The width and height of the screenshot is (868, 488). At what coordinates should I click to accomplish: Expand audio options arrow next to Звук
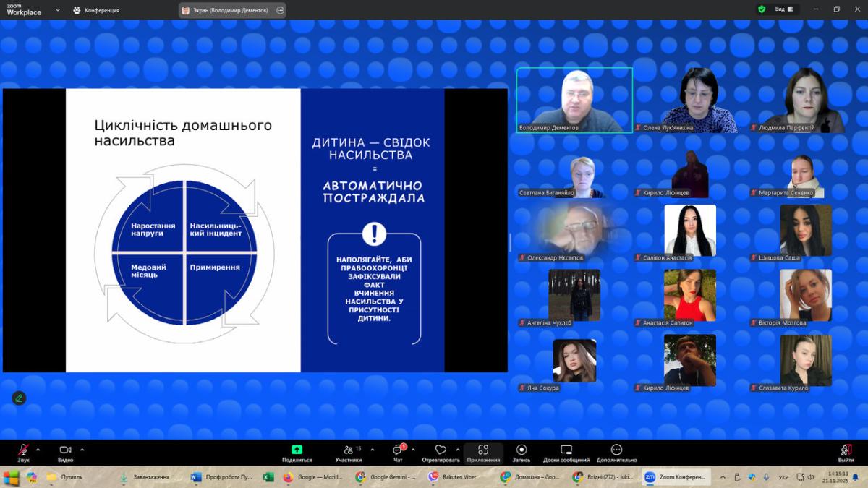[x=38, y=449]
